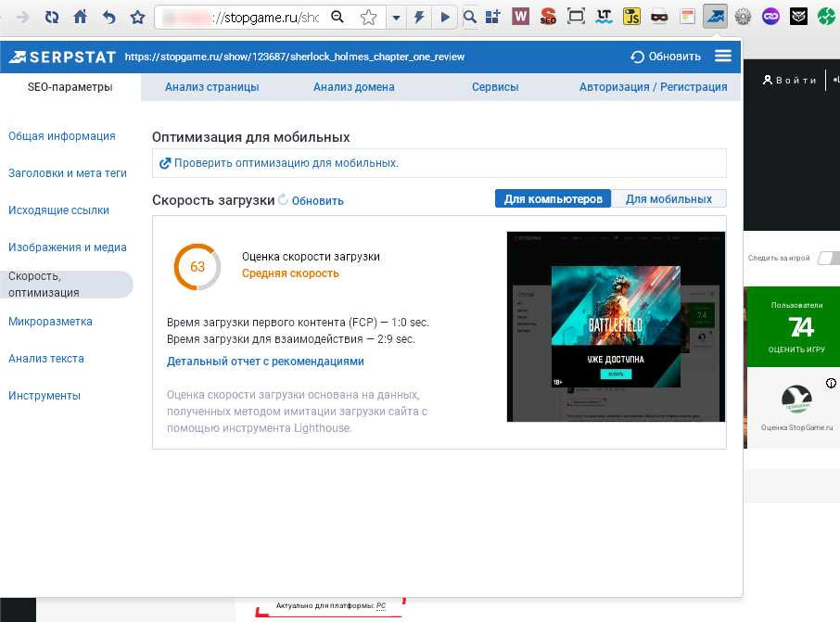Click the Serpstat extension icon in toolbar
840x622 pixels.
[x=715, y=17]
